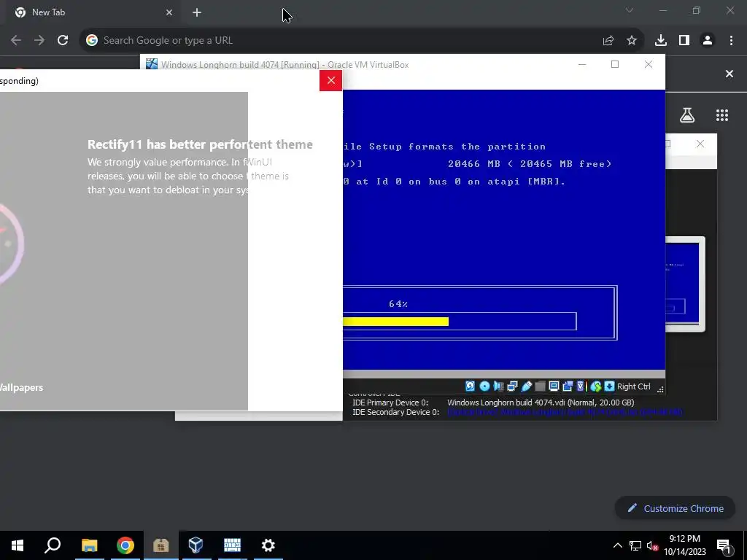This screenshot has height=560, width=747.
Task: Open the clock showing 9:12 PM
Action: coord(684,545)
